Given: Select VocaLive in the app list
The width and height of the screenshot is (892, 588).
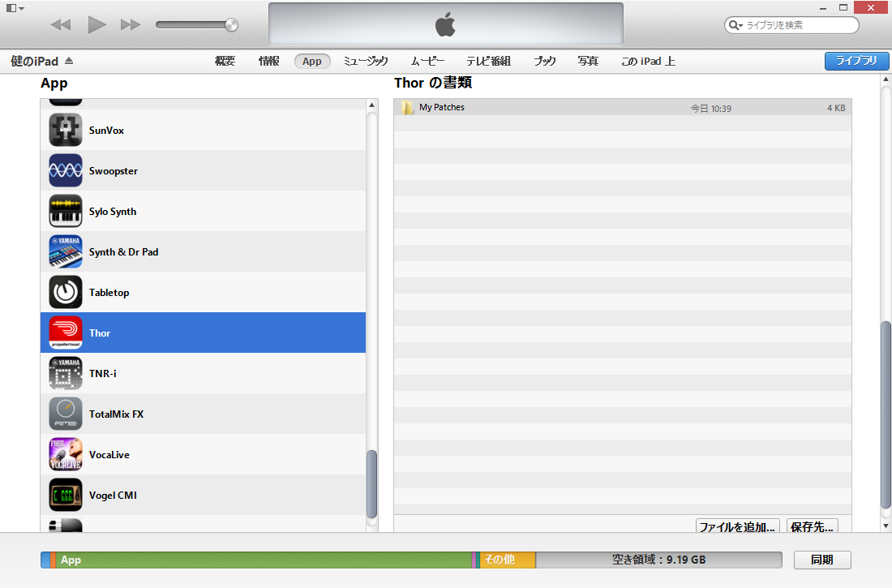Looking at the screenshot, I should tap(203, 454).
